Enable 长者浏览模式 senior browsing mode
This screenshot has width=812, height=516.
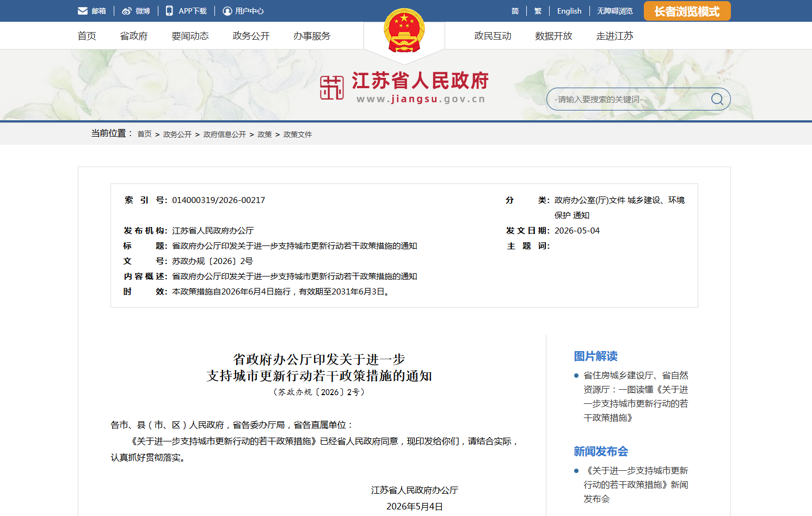(687, 11)
